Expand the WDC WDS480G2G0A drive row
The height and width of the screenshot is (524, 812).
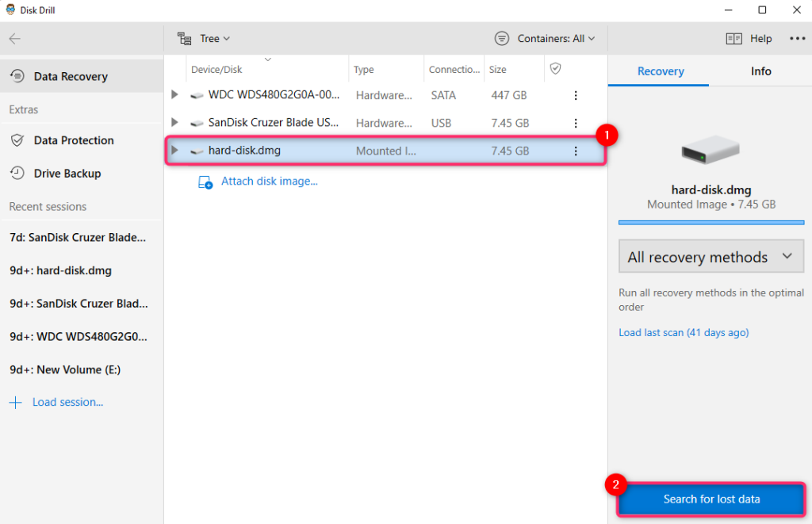click(x=174, y=95)
